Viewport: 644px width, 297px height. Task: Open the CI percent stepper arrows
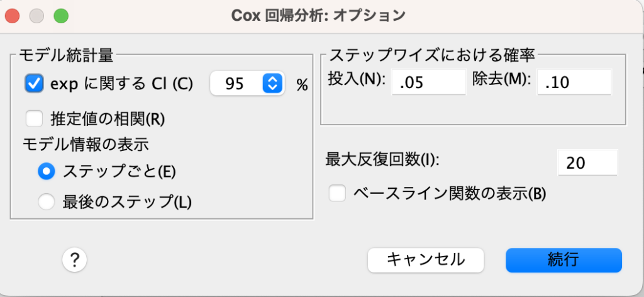[272, 84]
